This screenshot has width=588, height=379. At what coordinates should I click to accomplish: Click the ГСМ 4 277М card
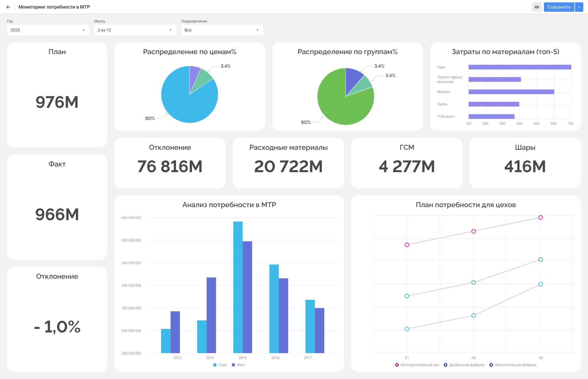pyautogui.click(x=407, y=163)
